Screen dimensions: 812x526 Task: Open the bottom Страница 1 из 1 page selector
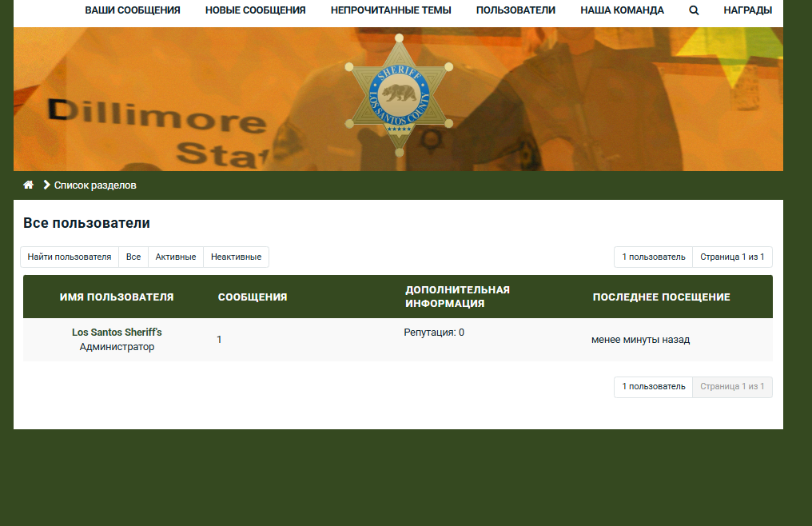pyautogui.click(x=732, y=387)
